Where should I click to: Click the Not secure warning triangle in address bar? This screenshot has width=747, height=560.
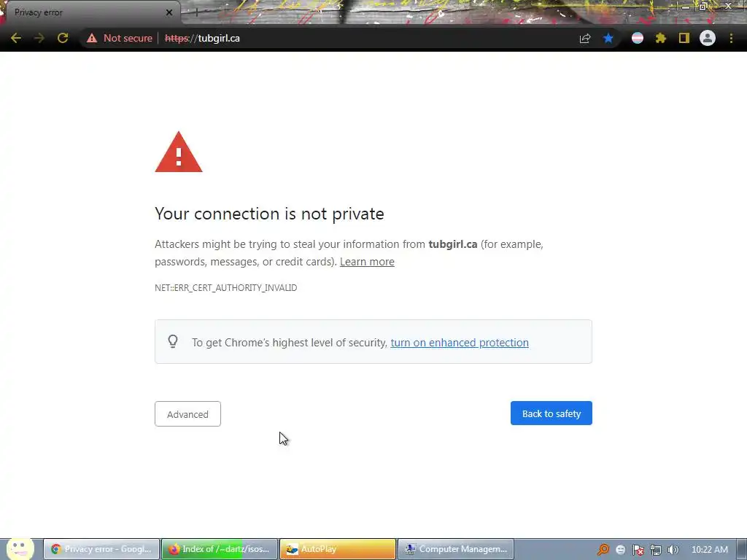click(92, 38)
